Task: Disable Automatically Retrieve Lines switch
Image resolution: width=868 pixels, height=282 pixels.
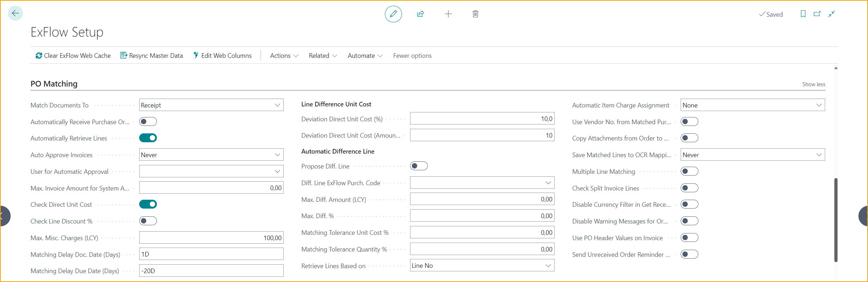Action: pyautogui.click(x=148, y=138)
